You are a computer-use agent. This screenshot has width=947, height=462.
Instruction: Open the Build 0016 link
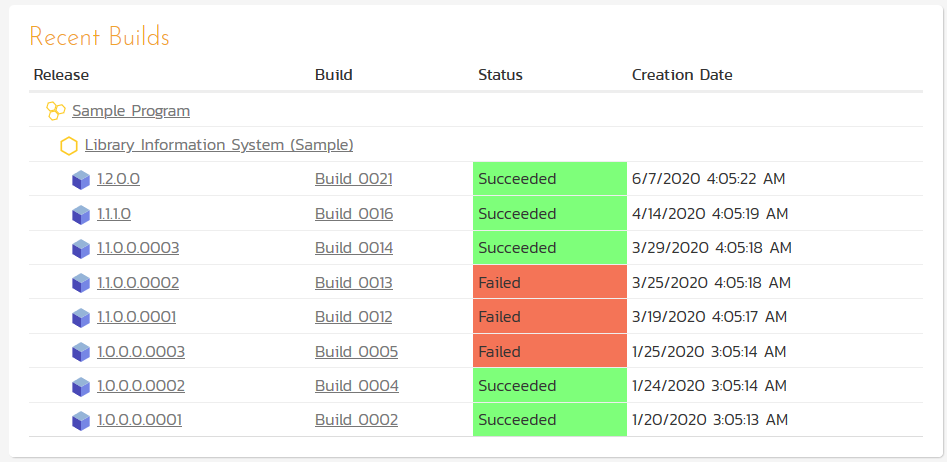(x=354, y=214)
